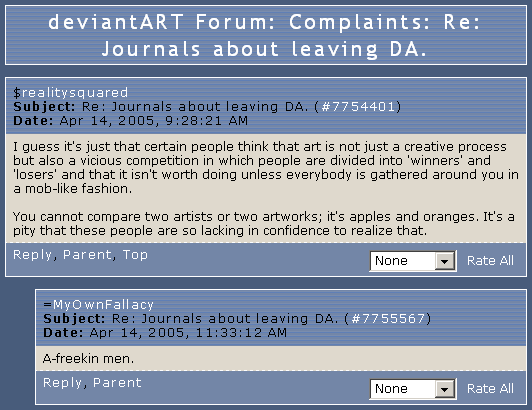532x410 pixels.
Task: Click Rate All beside MyOwnFallacy's comment
Action: coord(490,389)
